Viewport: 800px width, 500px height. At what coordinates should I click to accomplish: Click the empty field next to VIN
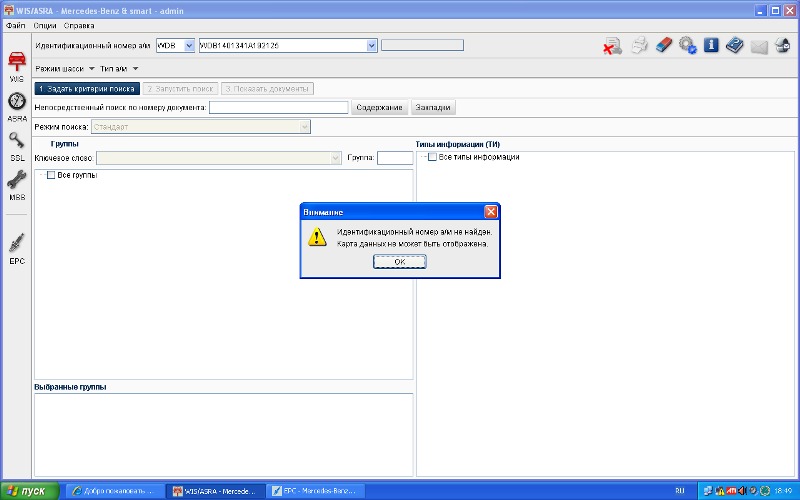point(422,45)
